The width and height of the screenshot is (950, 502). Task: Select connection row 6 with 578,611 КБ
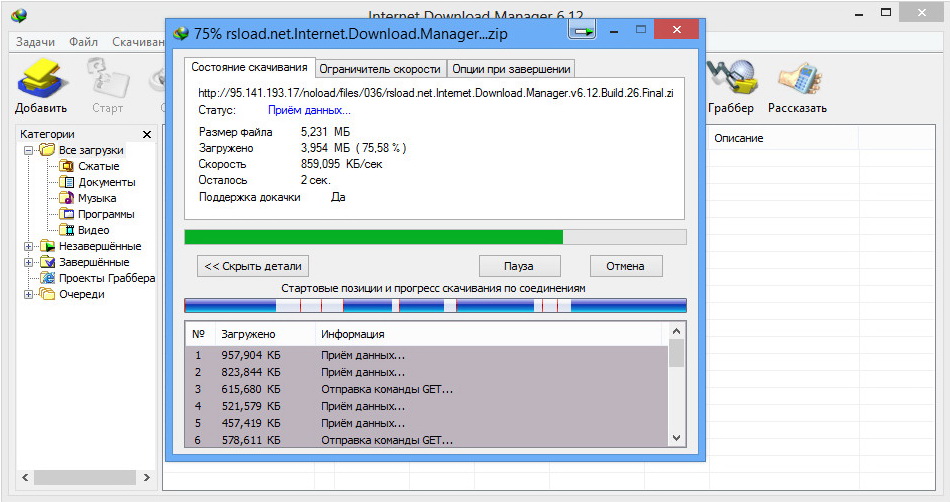pyautogui.click(x=427, y=440)
